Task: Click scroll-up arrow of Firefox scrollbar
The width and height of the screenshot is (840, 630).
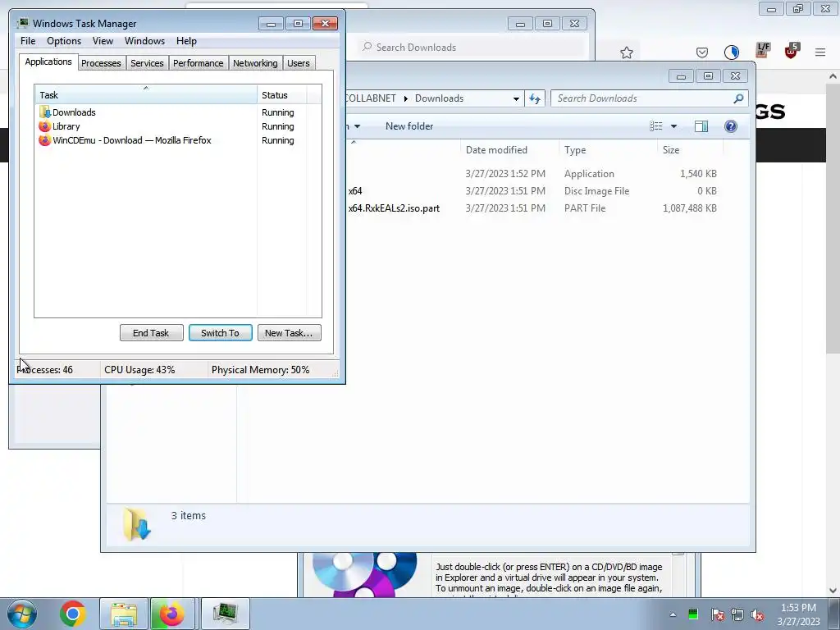Action: 833,76
